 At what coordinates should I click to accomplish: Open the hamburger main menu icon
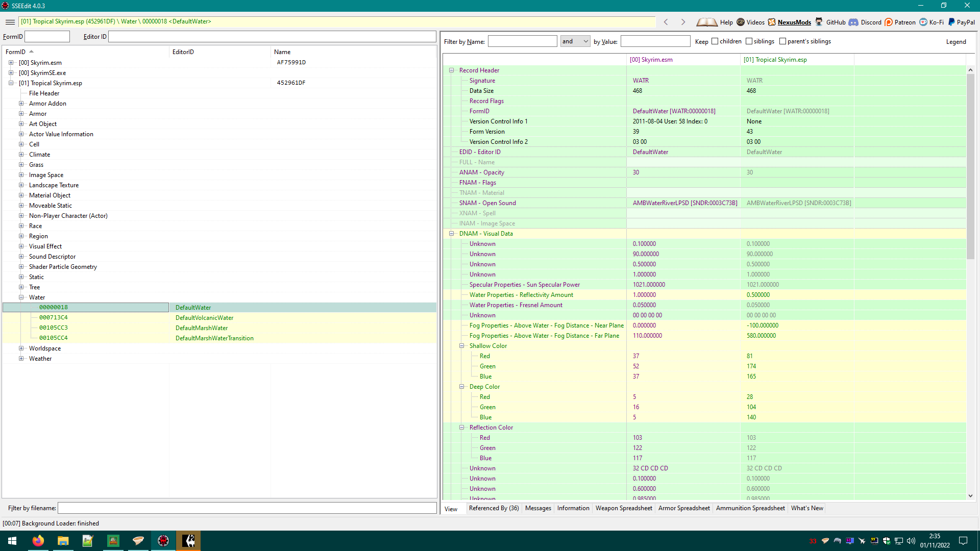[10, 22]
